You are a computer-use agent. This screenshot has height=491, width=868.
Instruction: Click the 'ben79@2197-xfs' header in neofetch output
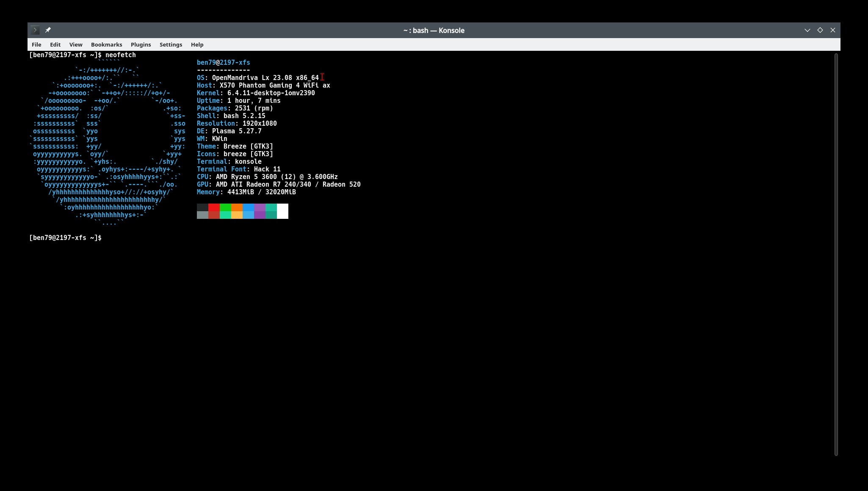(223, 63)
